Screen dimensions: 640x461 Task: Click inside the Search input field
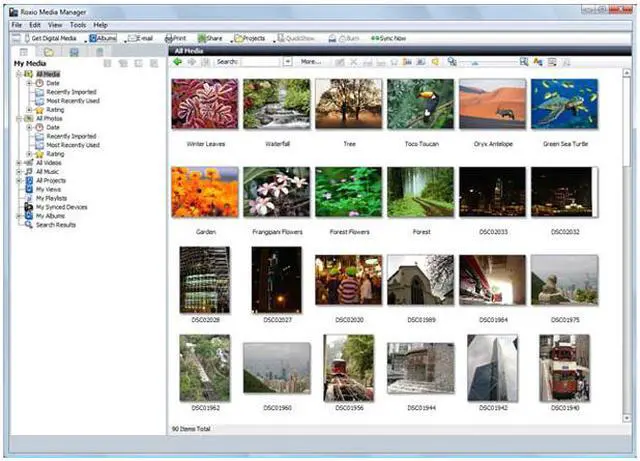click(x=260, y=61)
